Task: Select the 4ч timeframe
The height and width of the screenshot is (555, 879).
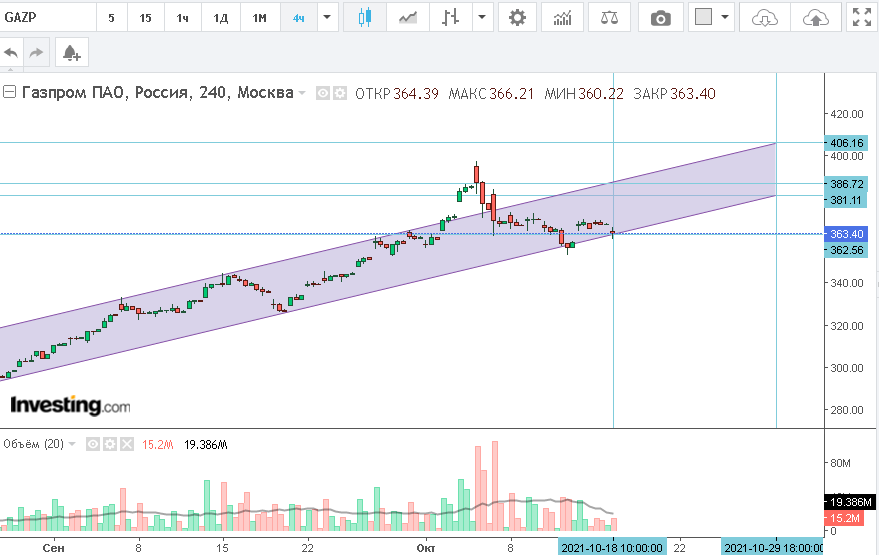Action: coord(298,17)
